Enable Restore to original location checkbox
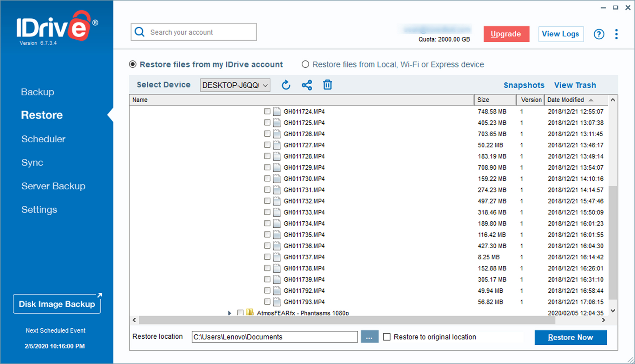635x364 pixels. click(386, 336)
